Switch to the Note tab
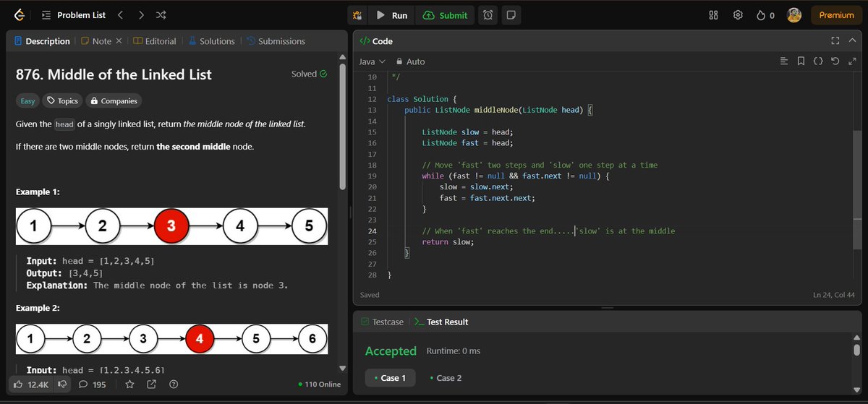868x404 pixels. (96, 41)
